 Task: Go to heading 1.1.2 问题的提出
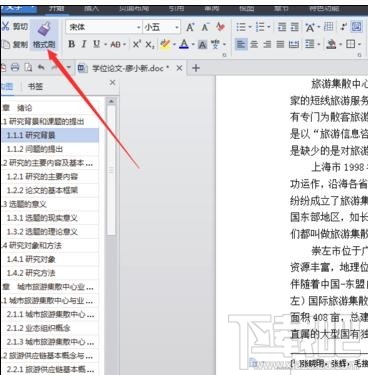click(x=50, y=149)
